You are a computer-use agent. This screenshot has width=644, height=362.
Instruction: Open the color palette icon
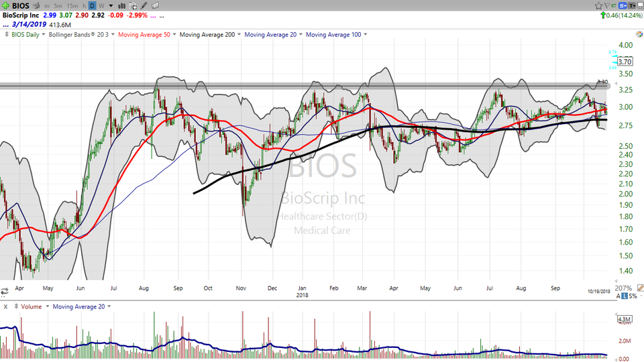pyautogui.click(x=639, y=34)
